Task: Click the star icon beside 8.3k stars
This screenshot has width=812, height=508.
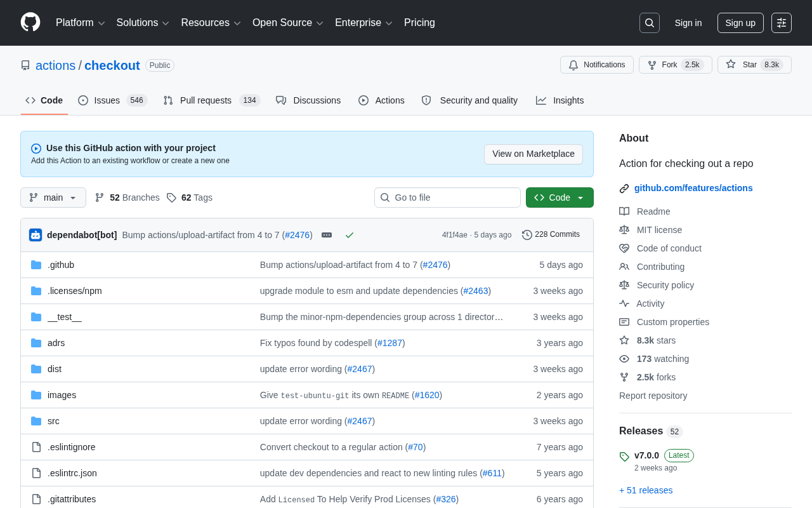Action: (x=624, y=340)
